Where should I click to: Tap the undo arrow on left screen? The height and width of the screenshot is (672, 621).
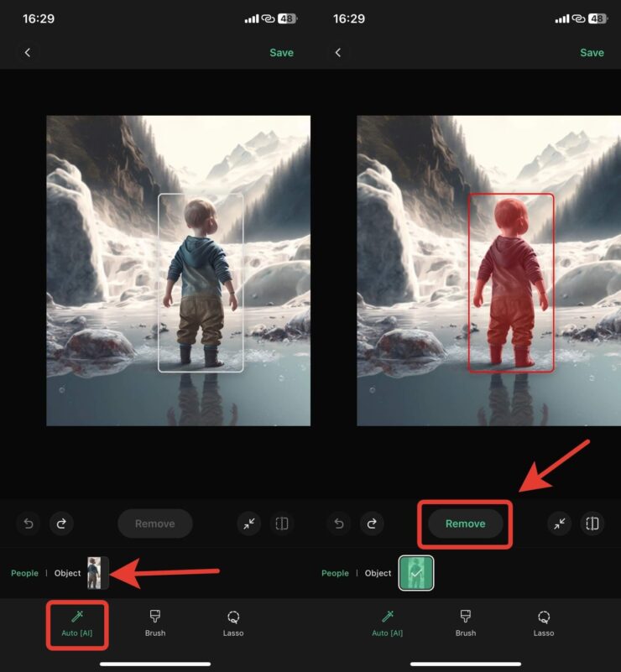(x=28, y=524)
